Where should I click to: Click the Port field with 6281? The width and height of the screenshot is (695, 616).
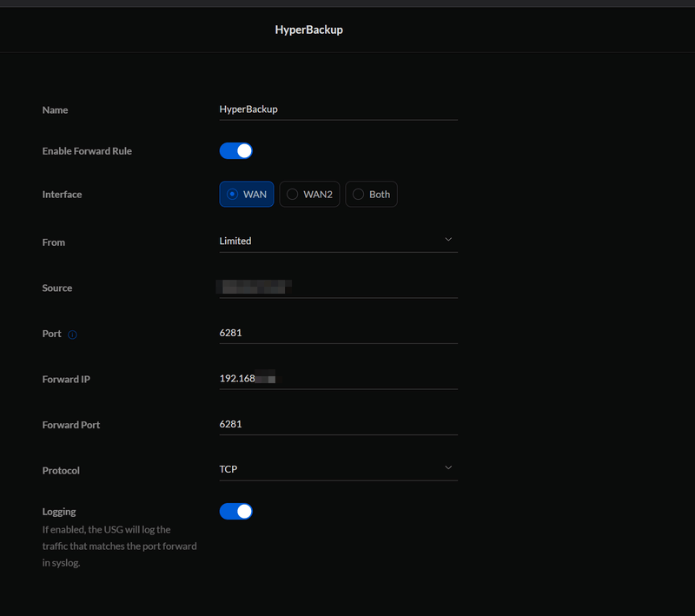(x=338, y=333)
